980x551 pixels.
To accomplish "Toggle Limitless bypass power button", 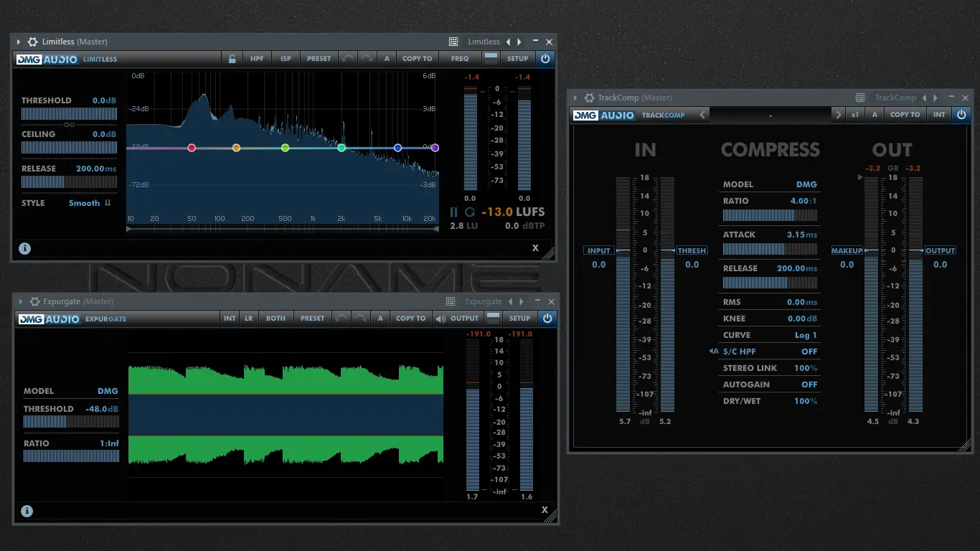I will click(x=545, y=59).
